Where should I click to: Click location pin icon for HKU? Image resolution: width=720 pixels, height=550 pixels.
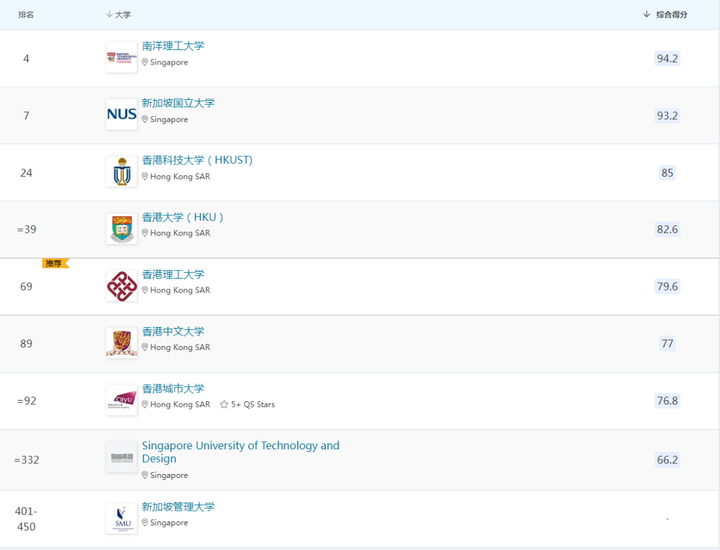pos(145,233)
